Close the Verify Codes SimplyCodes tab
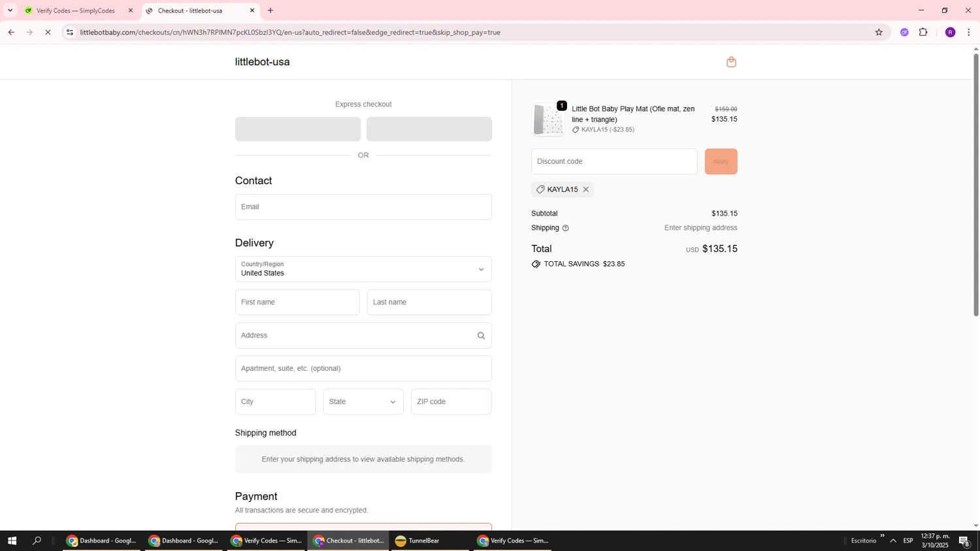980x551 pixels. click(131, 10)
